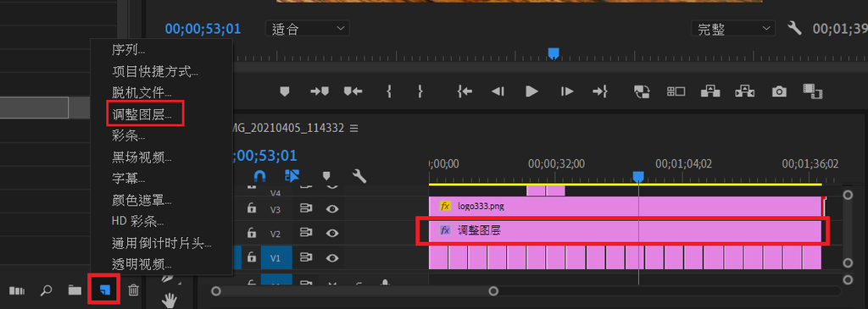This screenshot has height=309, width=868.
Task: Open the sequence tab hamburger menu
Action: tap(354, 128)
